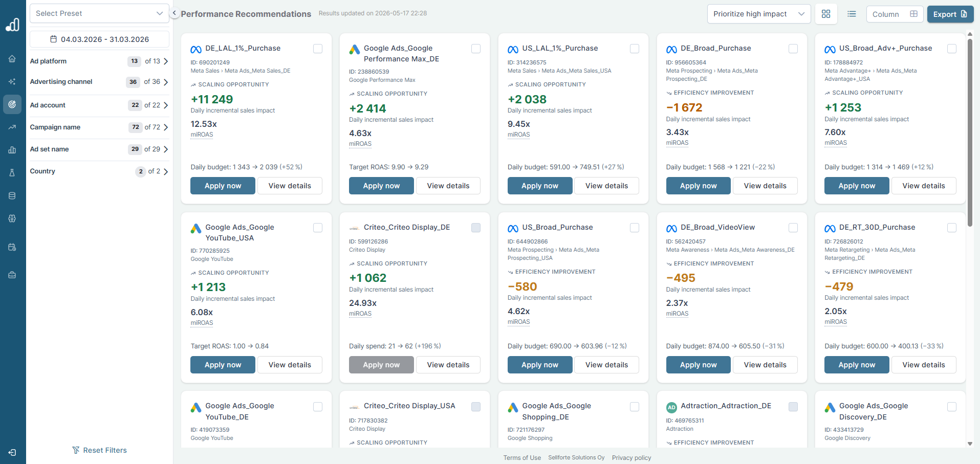Open the Privacy policy link
Screen dimensions: 980x464
631,458
